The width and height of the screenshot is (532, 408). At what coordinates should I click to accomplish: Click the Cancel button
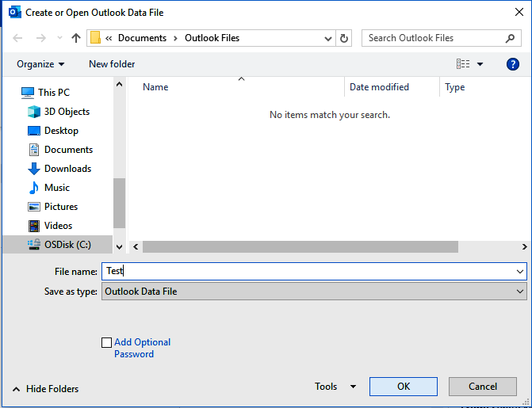pyautogui.click(x=483, y=387)
